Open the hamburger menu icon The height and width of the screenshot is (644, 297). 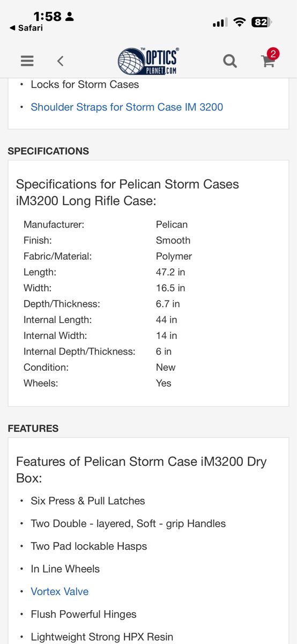pos(27,61)
